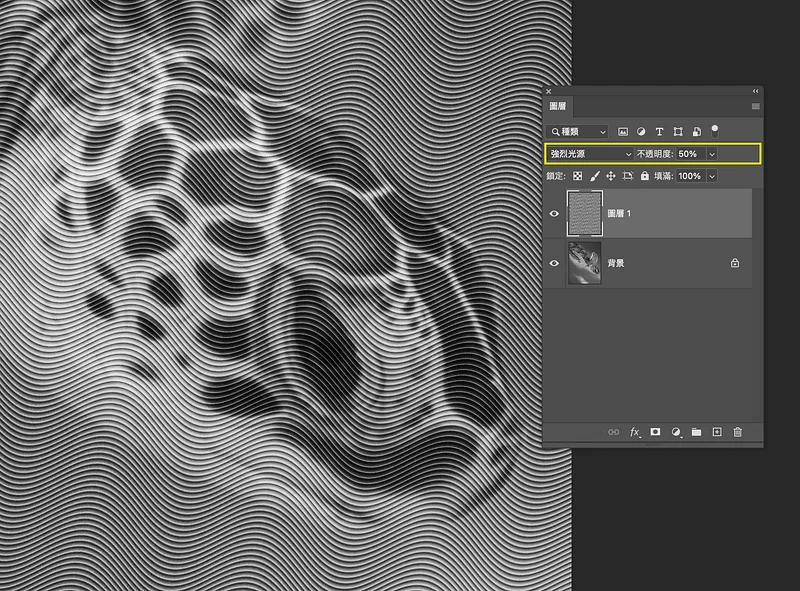Close the layers panel
The image size is (800, 591).
pos(548,91)
